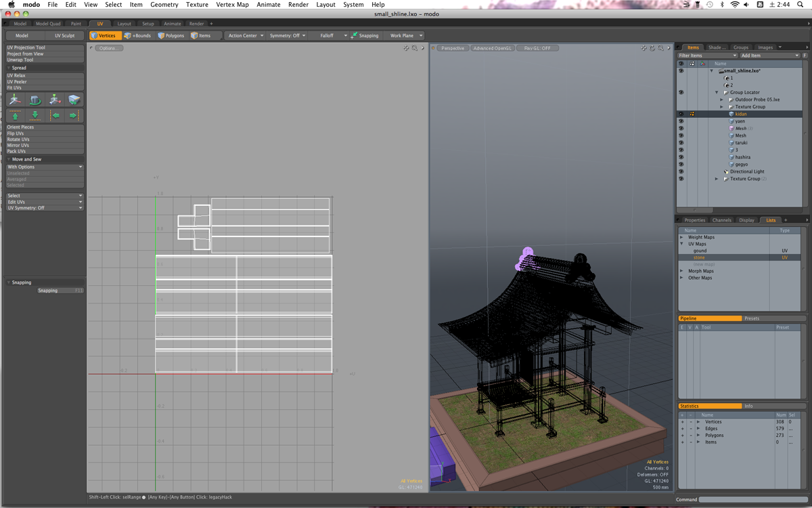The image size is (812, 508).
Task: Click the UV viewport pan icon
Action: [x=406, y=48]
